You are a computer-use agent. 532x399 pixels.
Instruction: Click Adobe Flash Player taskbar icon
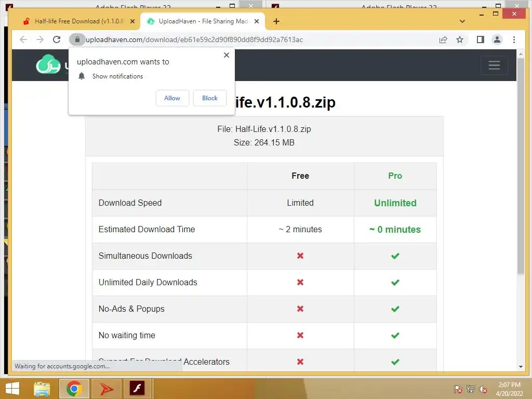click(137, 388)
